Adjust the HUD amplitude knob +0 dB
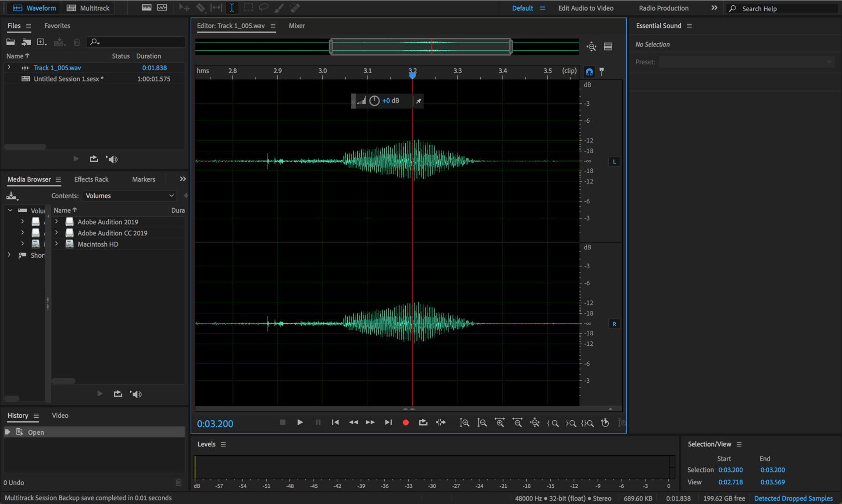The width and height of the screenshot is (842, 504). click(374, 101)
